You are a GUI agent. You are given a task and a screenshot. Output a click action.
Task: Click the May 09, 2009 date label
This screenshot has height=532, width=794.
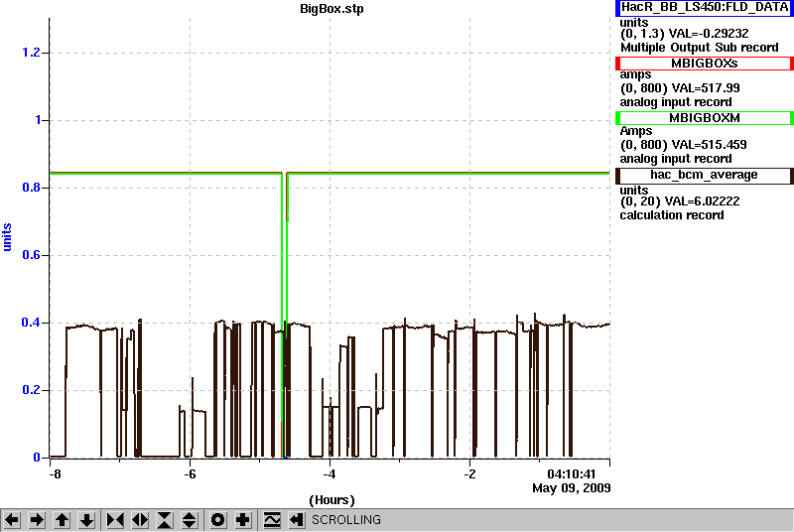[x=572, y=488]
